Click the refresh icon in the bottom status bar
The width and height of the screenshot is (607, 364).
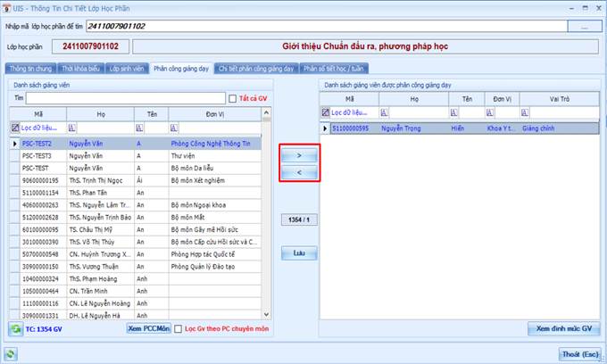click(x=10, y=353)
